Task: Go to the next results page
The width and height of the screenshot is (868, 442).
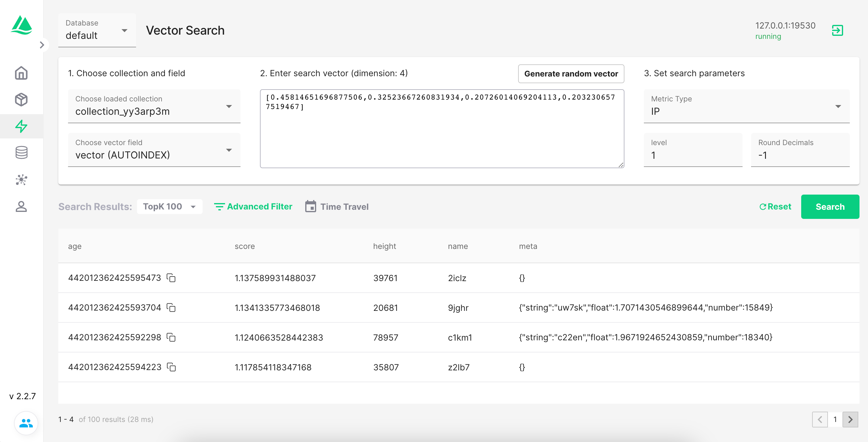Action: (850, 420)
